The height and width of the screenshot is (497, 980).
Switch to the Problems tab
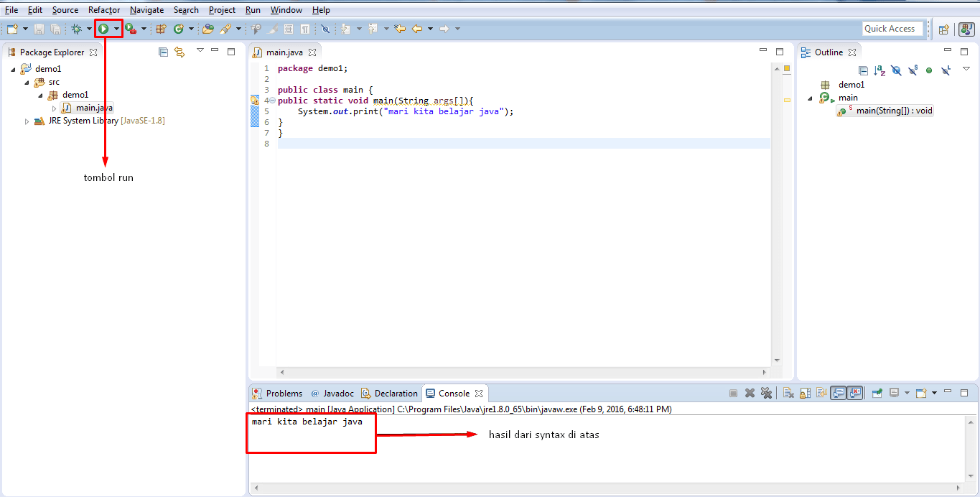278,394
